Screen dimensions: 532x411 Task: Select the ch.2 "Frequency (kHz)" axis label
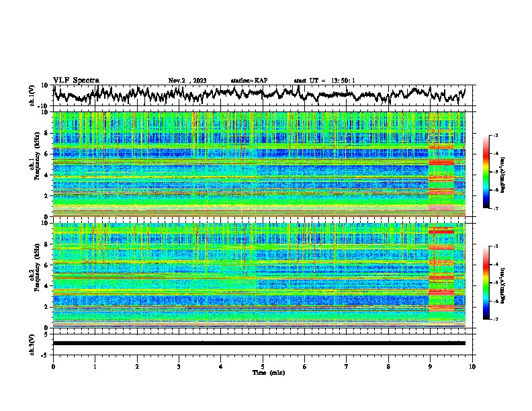pos(37,267)
